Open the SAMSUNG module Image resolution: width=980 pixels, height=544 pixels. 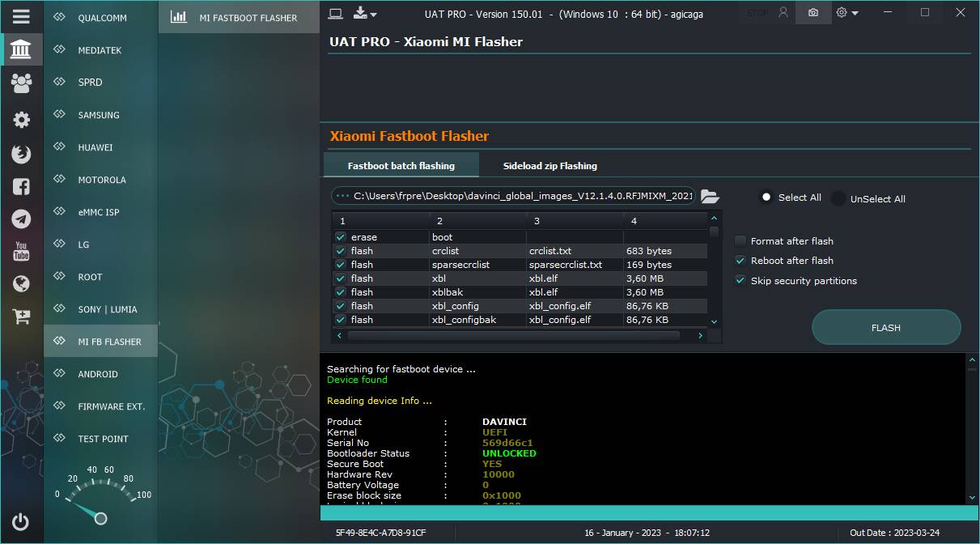pyautogui.click(x=101, y=115)
